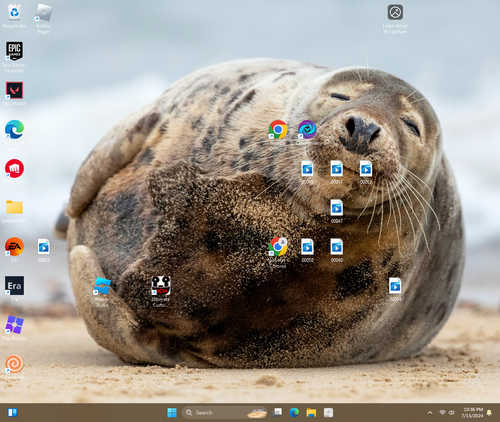Click the taskbar Search box

tap(224, 413)
